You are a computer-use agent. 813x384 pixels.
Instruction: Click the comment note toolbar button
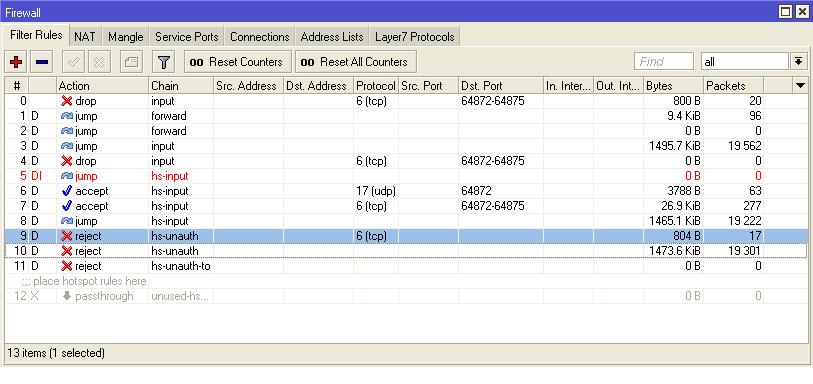[x=132, y=62]
